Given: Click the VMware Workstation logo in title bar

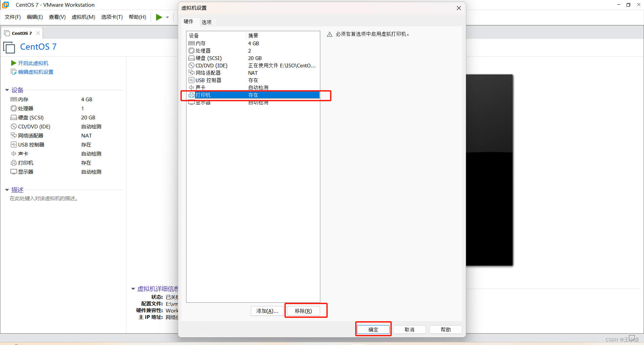Looking at the screenshot, I should pyautogui.click(x=5, y=5).
